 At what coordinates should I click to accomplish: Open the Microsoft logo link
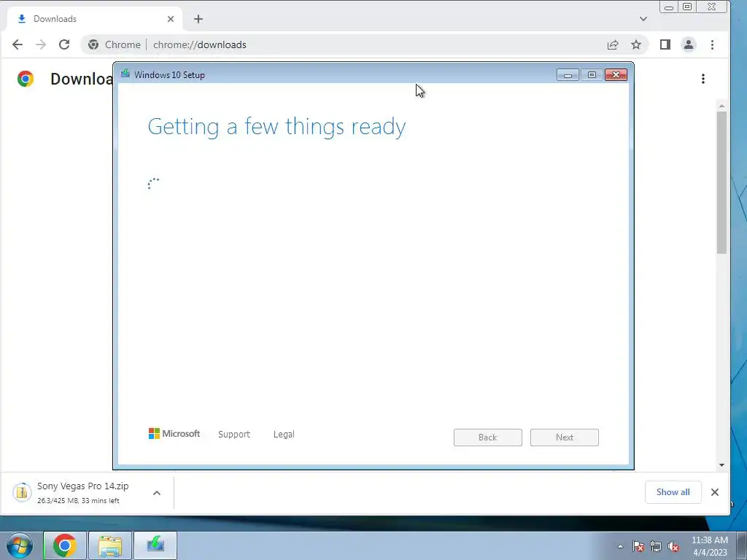coord(174,434)
